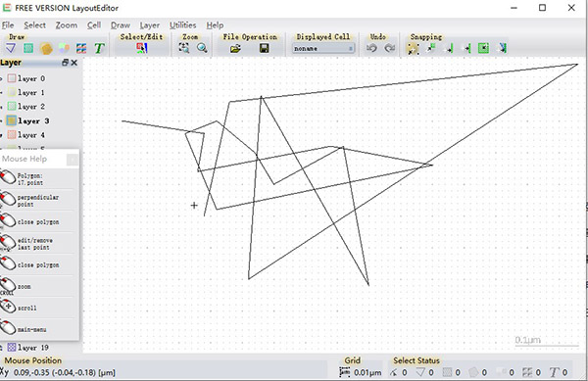Click the selected boxes count icon
Viewport: 588px width, 381px height.
[447, 372]
